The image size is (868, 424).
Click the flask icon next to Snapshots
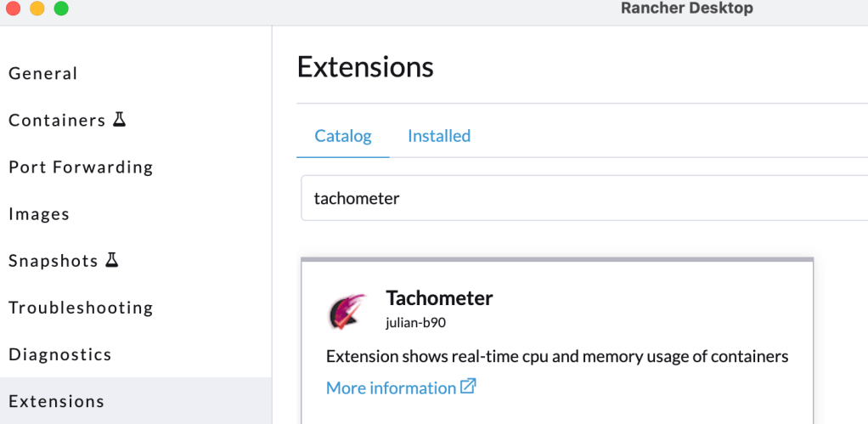pyautogui.click(x=112, y=260)
